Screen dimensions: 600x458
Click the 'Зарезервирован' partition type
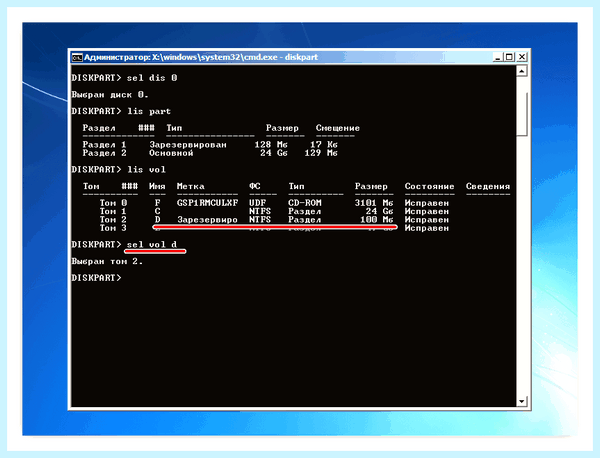pyautogui.click(x=188, y=145)
